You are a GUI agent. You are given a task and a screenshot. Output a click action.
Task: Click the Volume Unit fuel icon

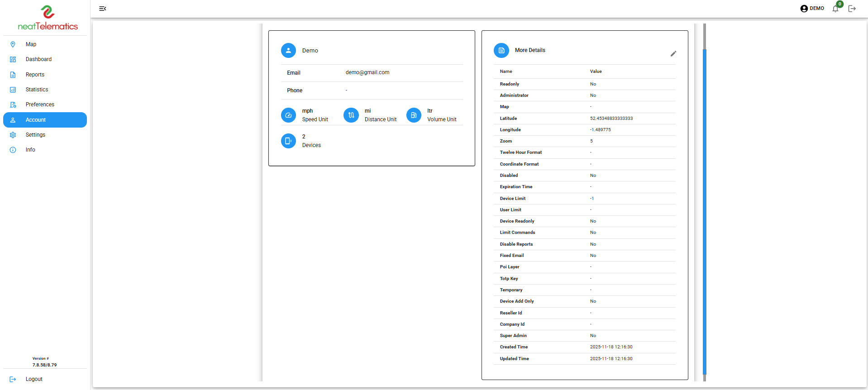point(414,115)
